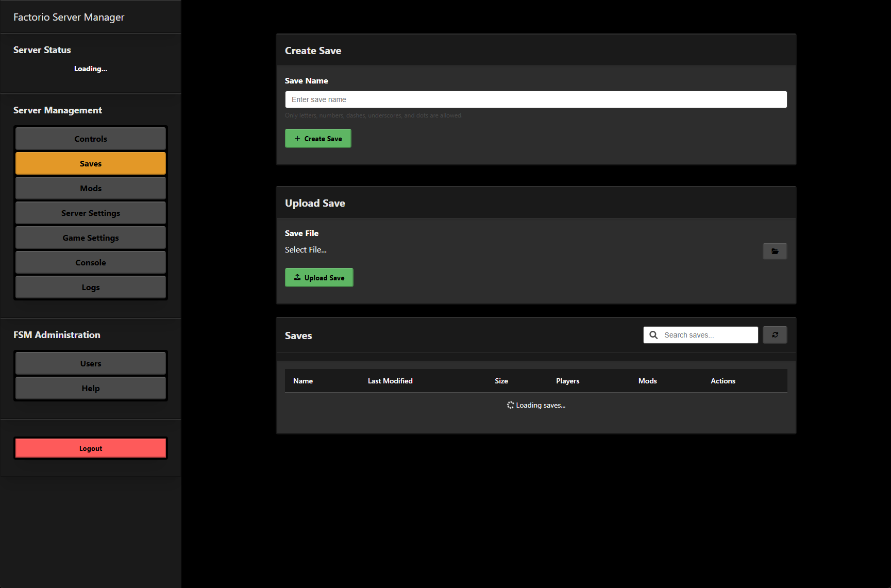Open Server Settings
891x588 pixels.
pos(91,213)
